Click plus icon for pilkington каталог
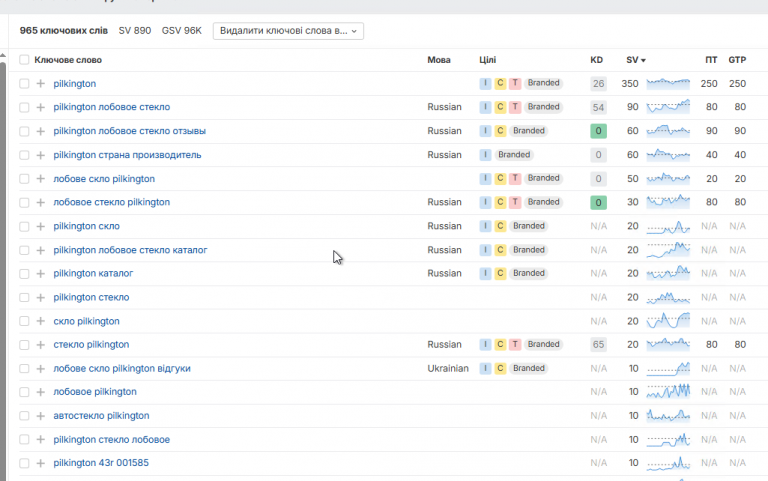 pos(41,274)
